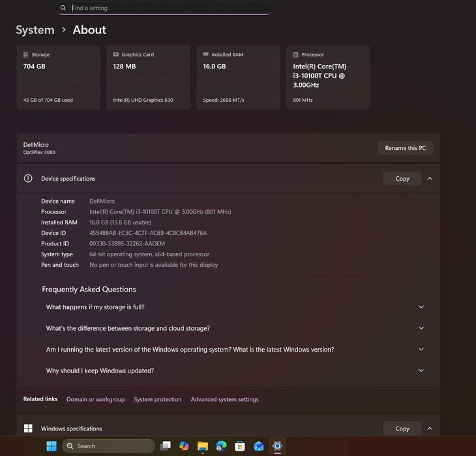This screenshot has width=476, height=456.
Task: Click 'Speed: 2666 MT/s' text
Action: [x=224, y=100]
